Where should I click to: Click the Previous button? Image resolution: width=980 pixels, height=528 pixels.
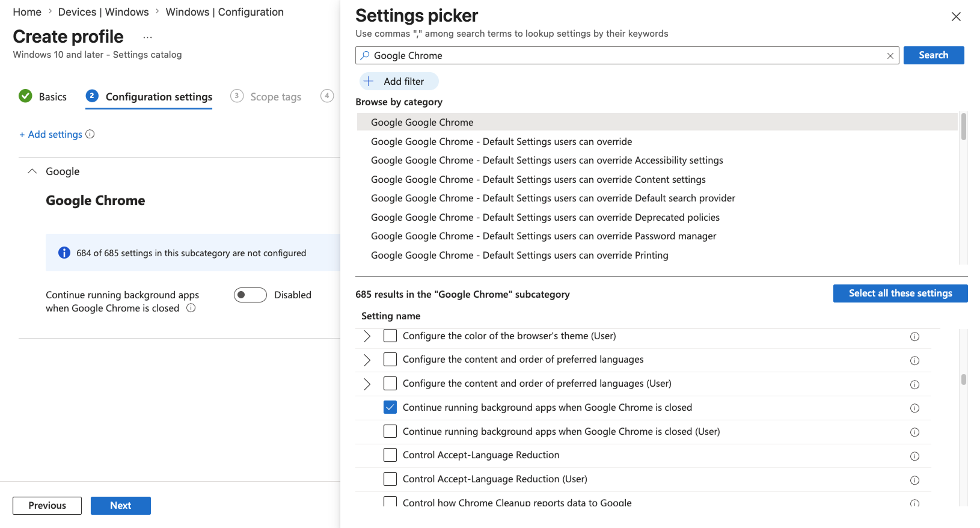coord(47,506)
